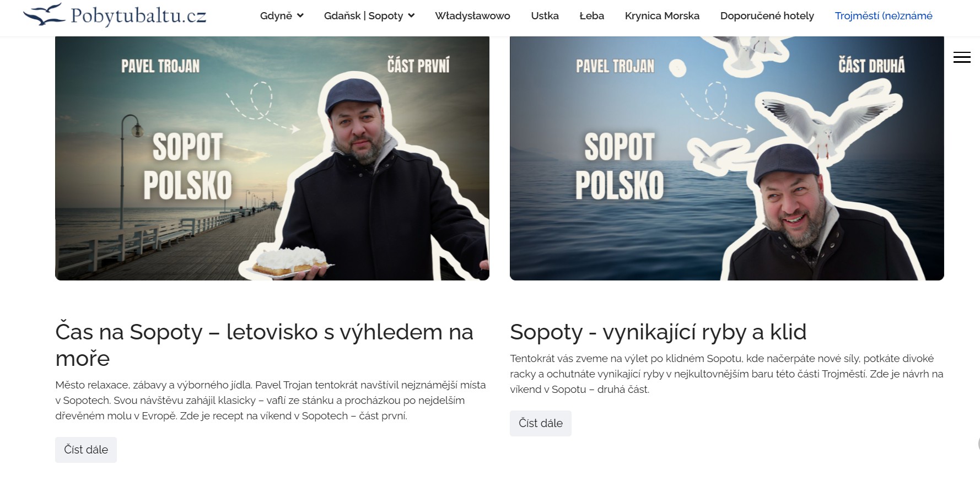
Task: Open the Gdaňsk | Sopoty menu item
Action: [364, 16]
